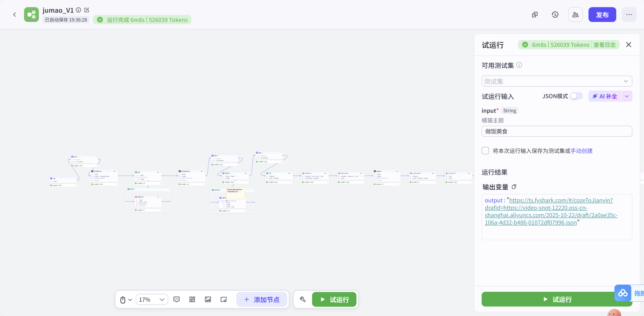Click the 查看日志 link
Viewport: 644px width, 316px height.
click(x=605, y=45)
